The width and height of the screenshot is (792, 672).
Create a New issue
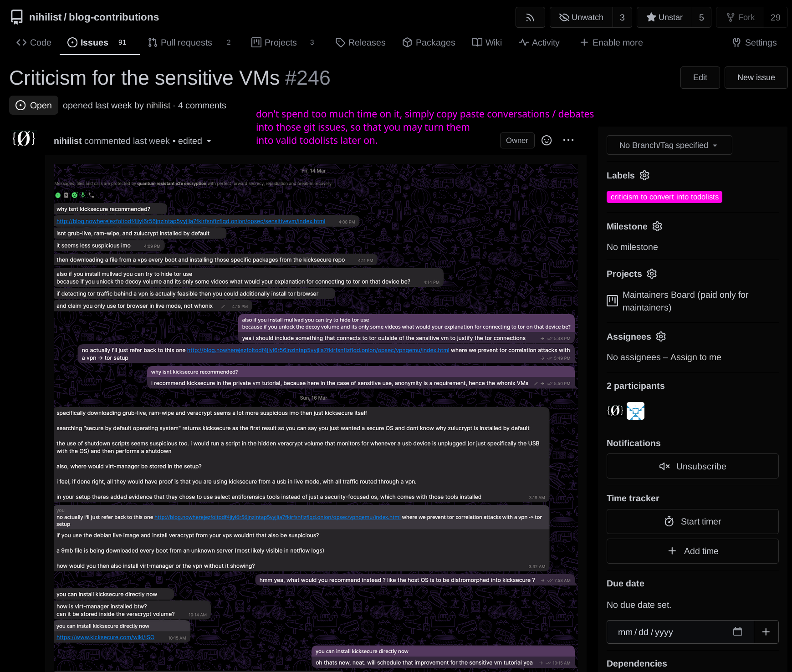756,77
